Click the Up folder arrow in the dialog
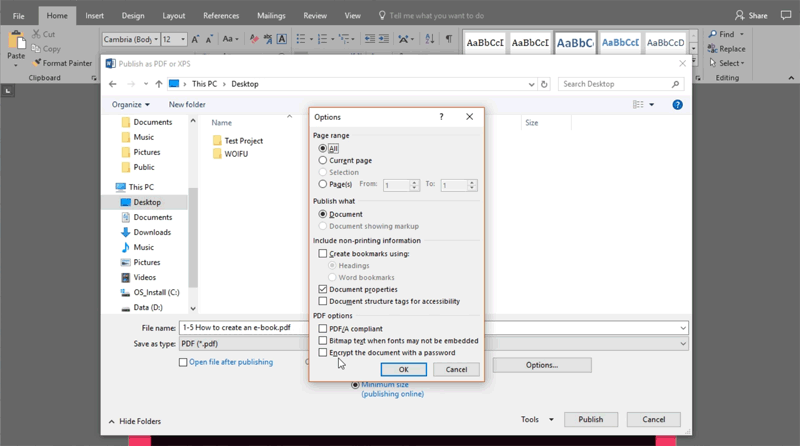The width and height of the screenshot is (800, 446). pos(158,84)
